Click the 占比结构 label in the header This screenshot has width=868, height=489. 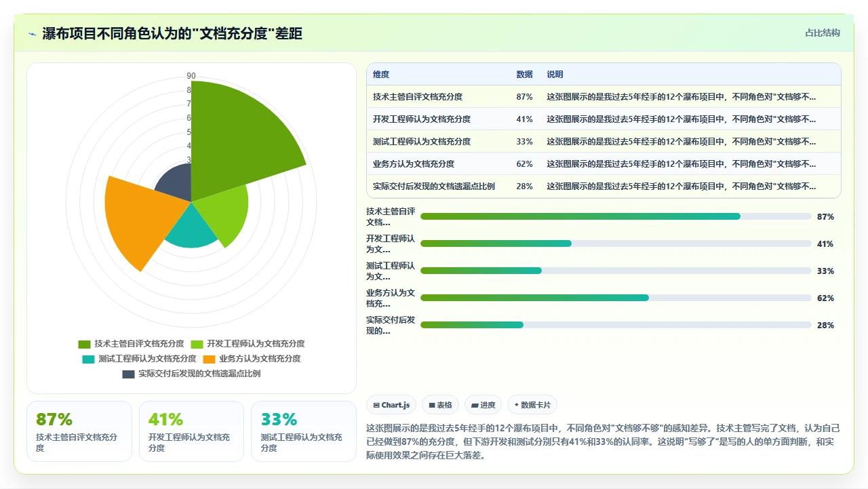[823, 33]
